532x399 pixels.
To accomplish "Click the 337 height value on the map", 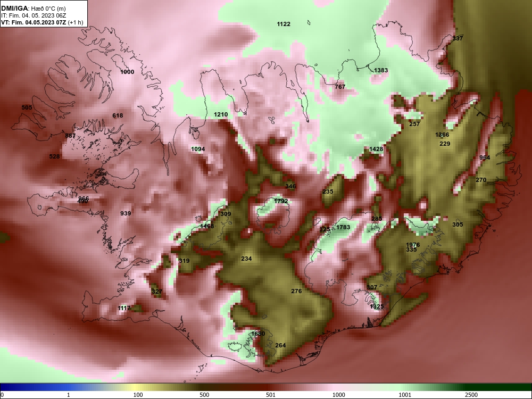I will [x=458, y=38].
